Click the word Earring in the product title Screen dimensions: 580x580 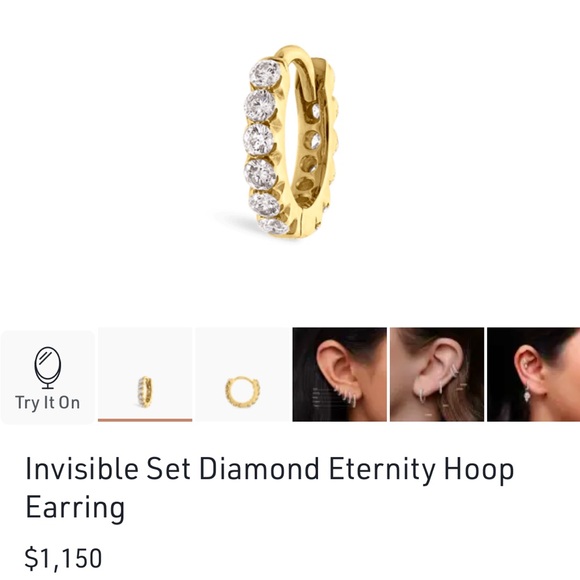click(x=75, y=508)
